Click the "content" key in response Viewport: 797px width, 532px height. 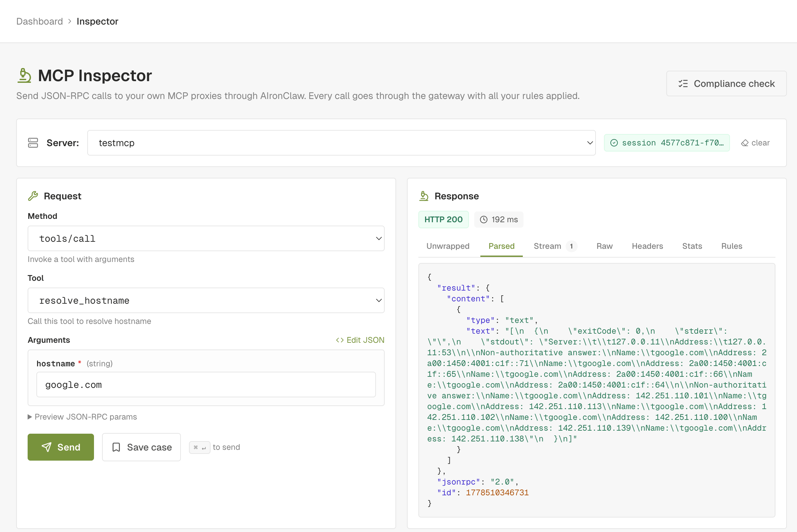pos(468,299)
